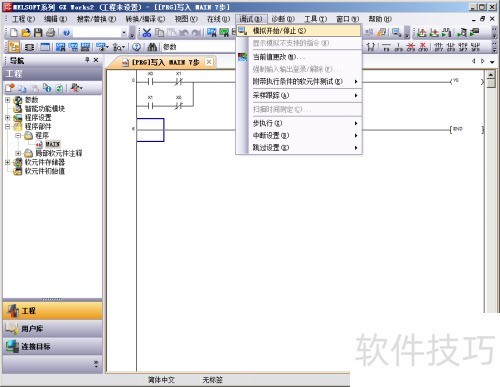
Task: Click the sF9 vertical line ladder icon
Action: coord(399,47)
